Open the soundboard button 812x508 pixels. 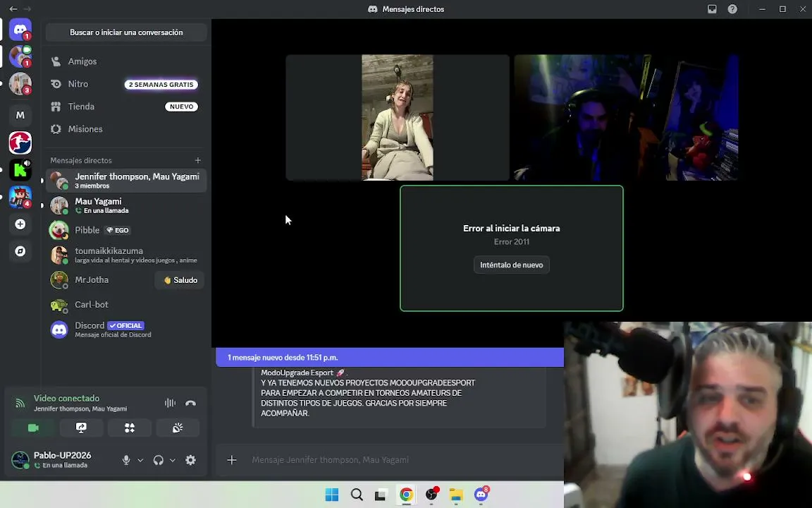tap(178, 428)
